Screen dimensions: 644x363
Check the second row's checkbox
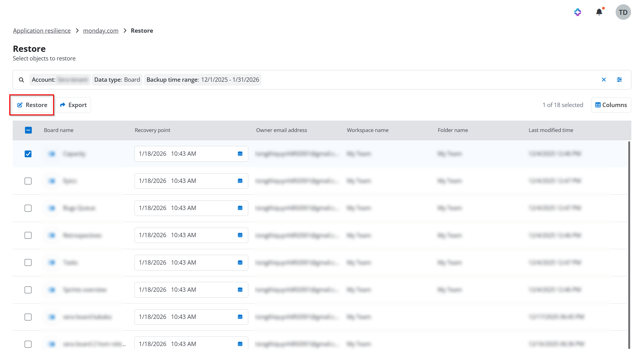click(x=28, y=181)
